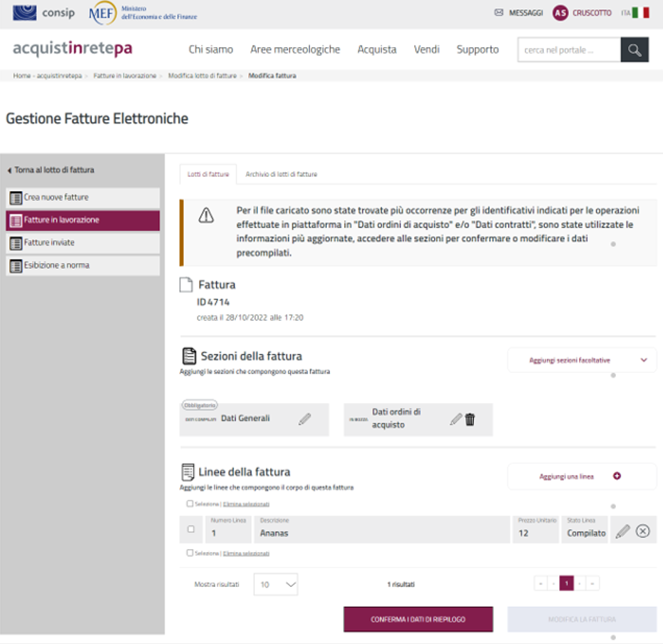The height and width of the screenshot is (644, 663).
Task: Delete Dati ordini di acquisto section
Action: pyautogui.click(x=470, y=419)
